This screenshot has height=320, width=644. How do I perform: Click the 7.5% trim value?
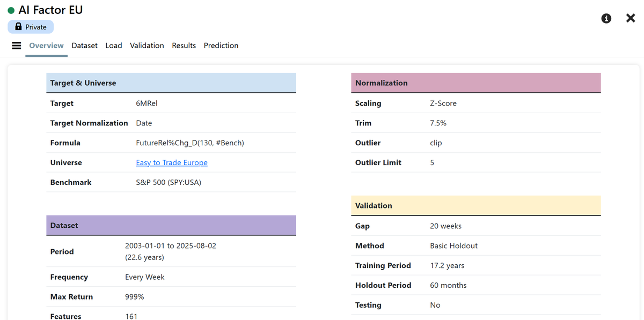pyautogui.click(x=438, y=123)
